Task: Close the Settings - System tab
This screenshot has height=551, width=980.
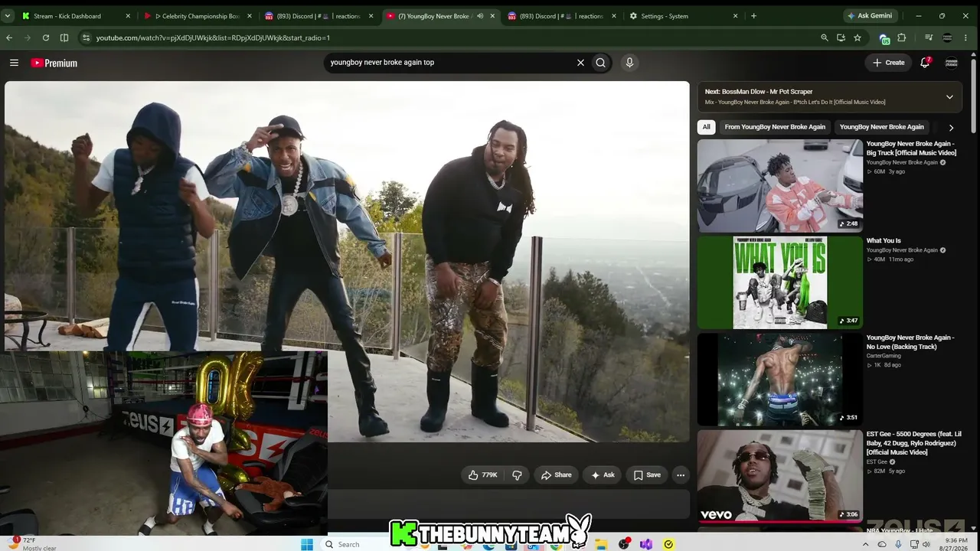Action: 735,16
